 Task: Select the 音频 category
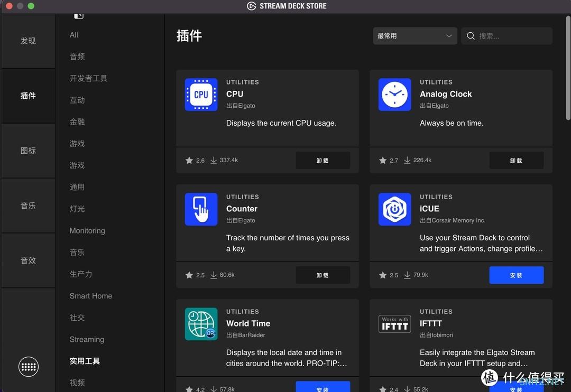77,57
